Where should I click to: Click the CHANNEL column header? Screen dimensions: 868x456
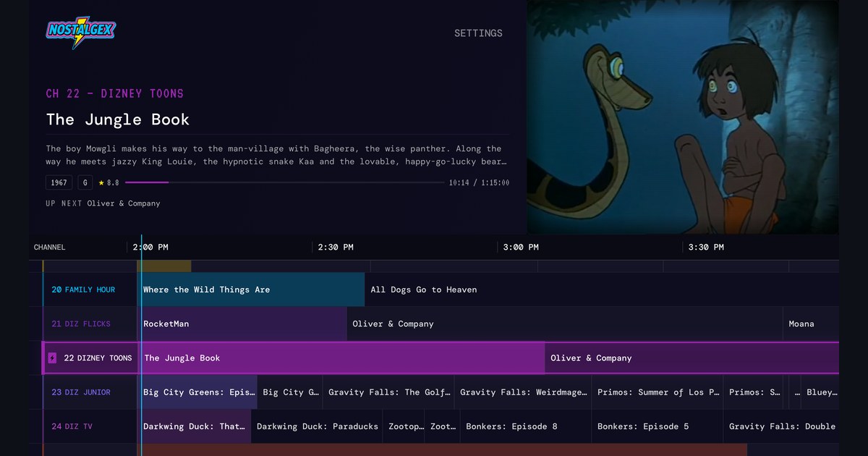tap(49, 247)
